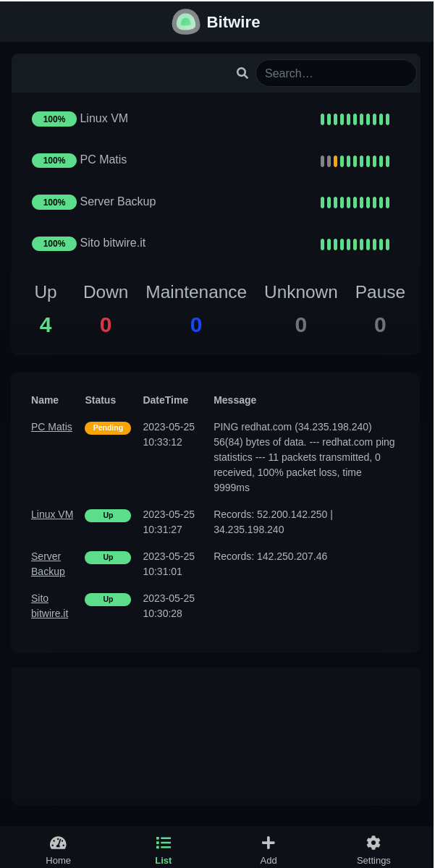Click the search magnifier icon
Image resolution: width=435 pixels, height=868 pixels.
tap(242, 73)
